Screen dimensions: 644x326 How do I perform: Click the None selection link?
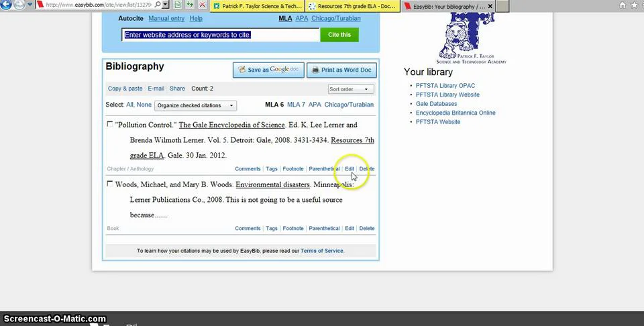[x=144, y=105]
